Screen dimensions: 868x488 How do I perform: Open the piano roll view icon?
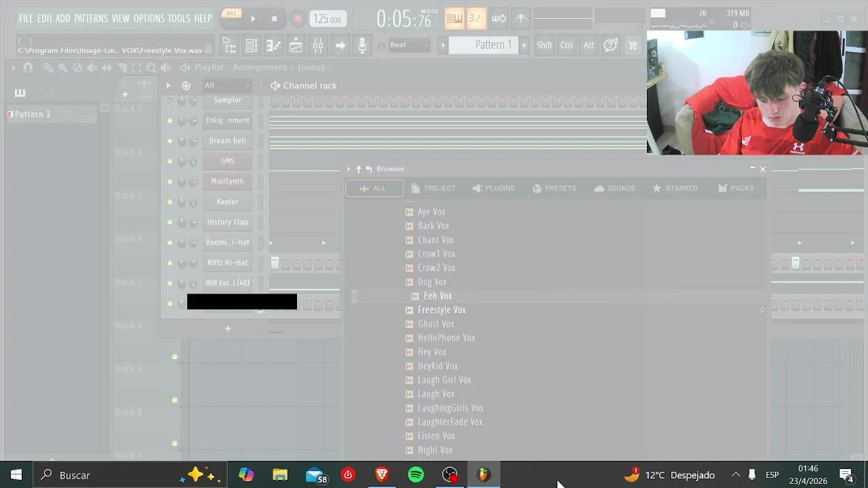coord(273,45)
